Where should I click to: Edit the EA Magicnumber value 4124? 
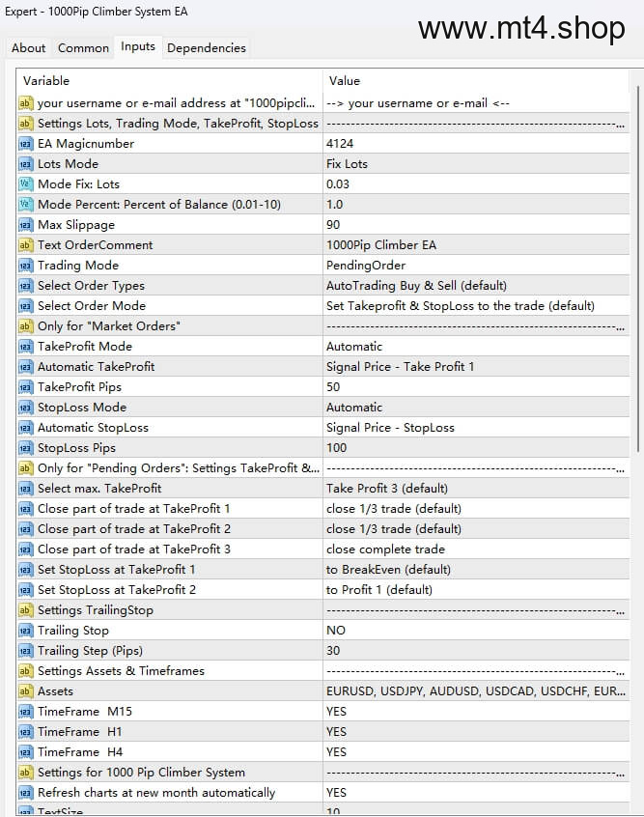pyautogui.click(x=476, y=144)
